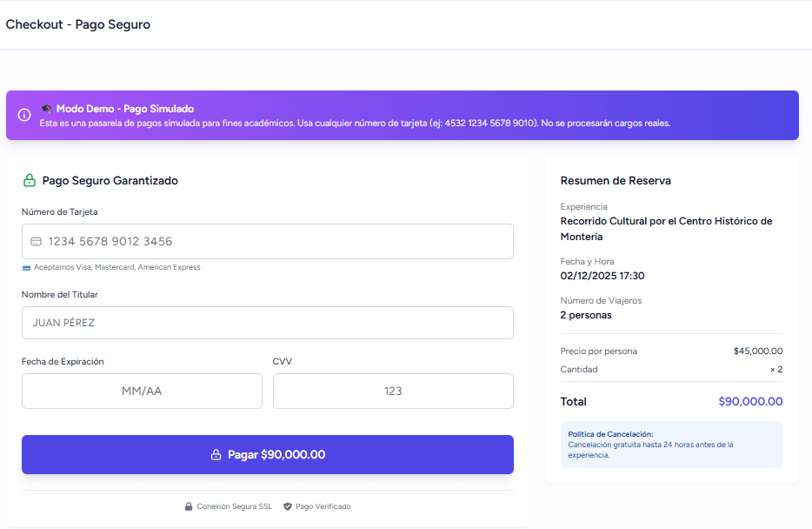This screenshot has width=812, height=529.
Task: Click the Pago Seguro Garantizado heading
Action: point(110,180)
